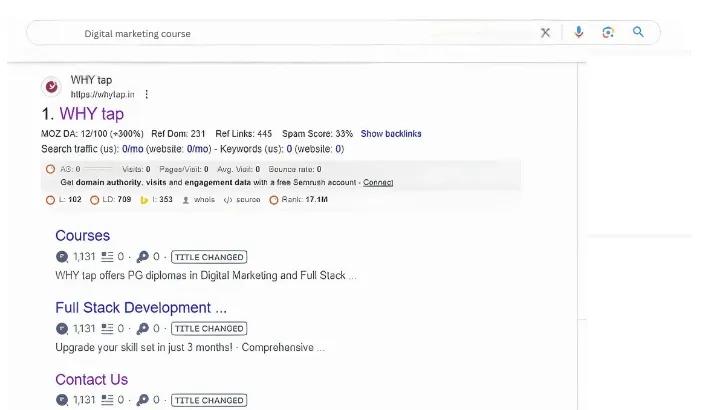Click the Ref Links: 445 metric
Image resolution: width=725 pixels, height=410 pixels.
tap(244, 134)
